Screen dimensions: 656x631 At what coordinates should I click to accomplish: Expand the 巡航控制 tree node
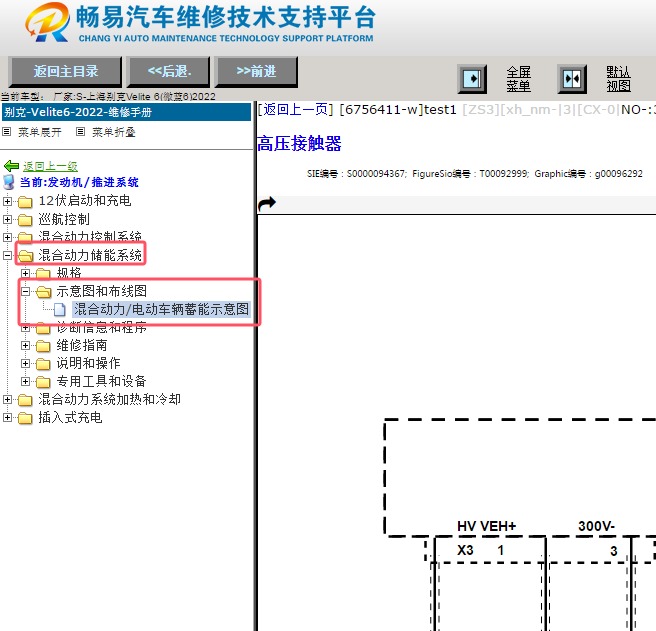click(7, 219)
